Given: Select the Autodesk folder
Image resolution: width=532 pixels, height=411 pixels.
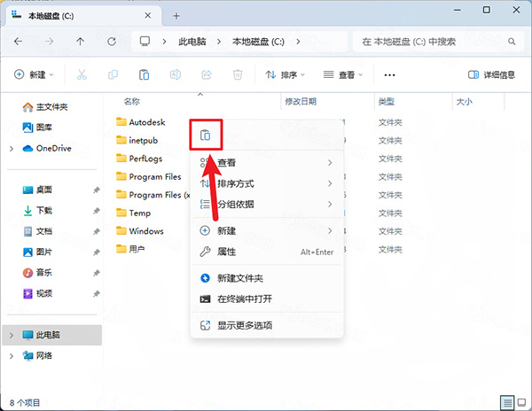Looking at the screenshot, I should pos(140,122).
